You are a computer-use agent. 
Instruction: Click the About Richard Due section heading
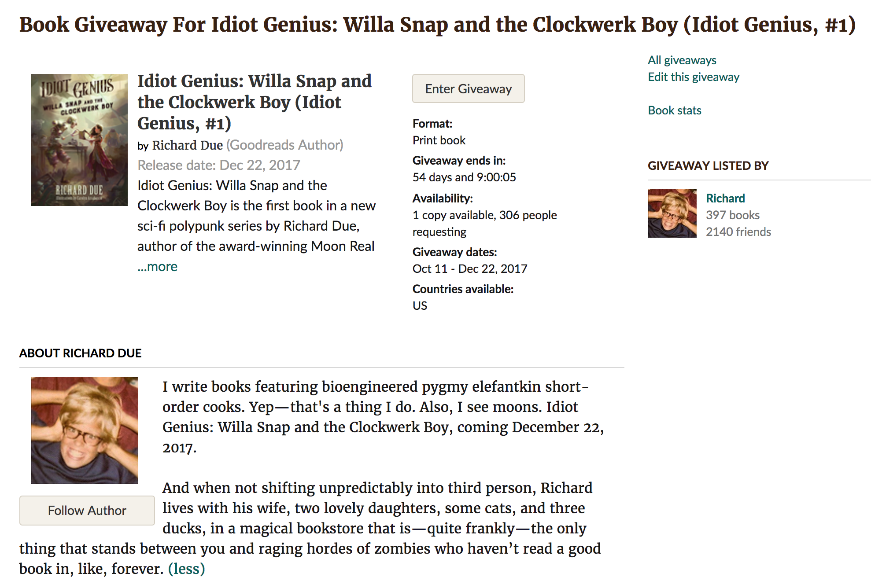pyautogui.click(x=80, y=353)
